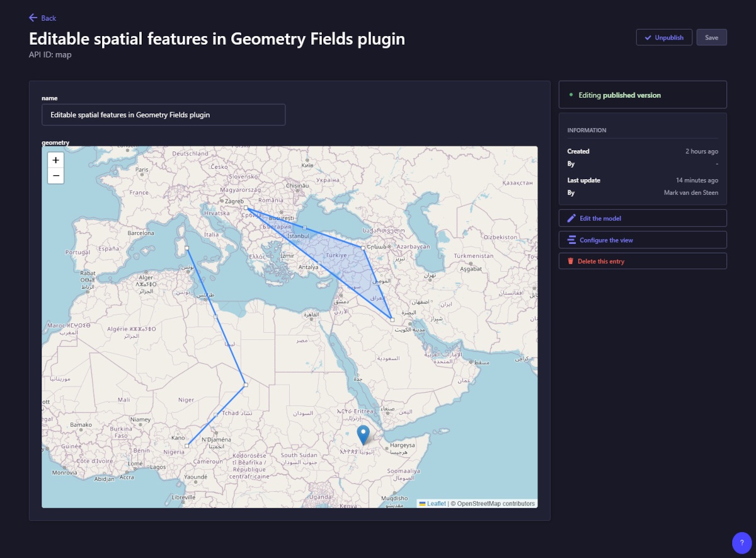Image resolution: width=756 pixels, height=558 pixels.
Task: Zoom in the map with plus button
Action: (x=55, y=160)
